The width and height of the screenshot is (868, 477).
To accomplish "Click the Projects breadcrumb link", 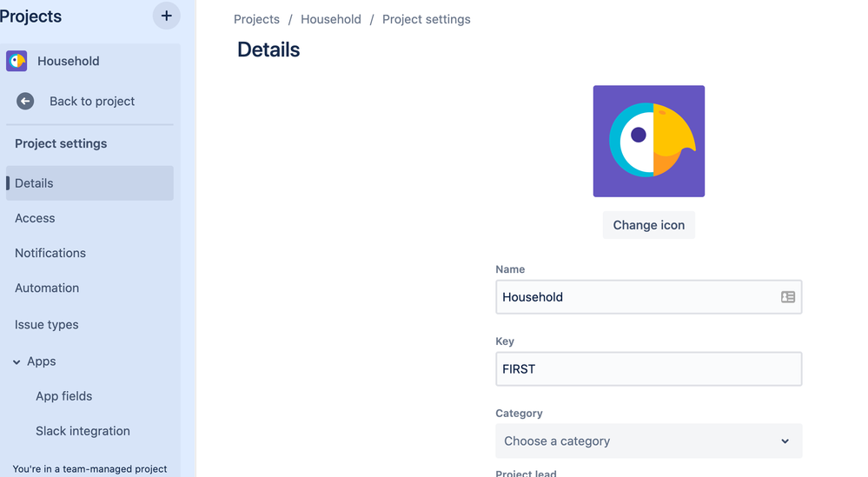I will tap(256, 19).
